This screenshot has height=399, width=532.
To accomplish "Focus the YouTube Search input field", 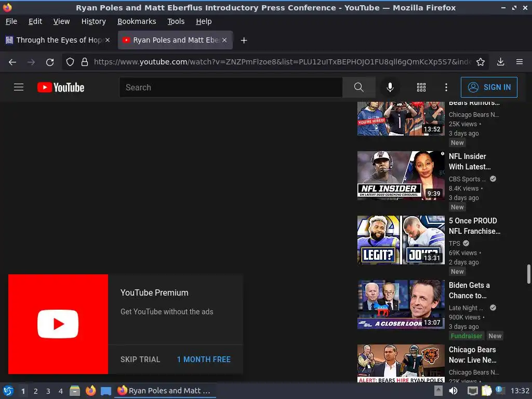I will (x=231, y=87).
